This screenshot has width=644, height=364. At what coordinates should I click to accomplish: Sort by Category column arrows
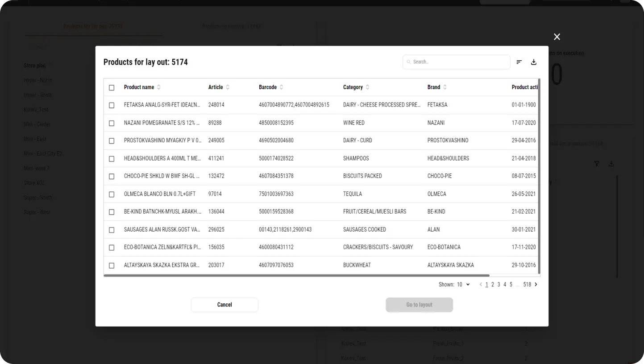pyautogui.click(x=367, y=87)
